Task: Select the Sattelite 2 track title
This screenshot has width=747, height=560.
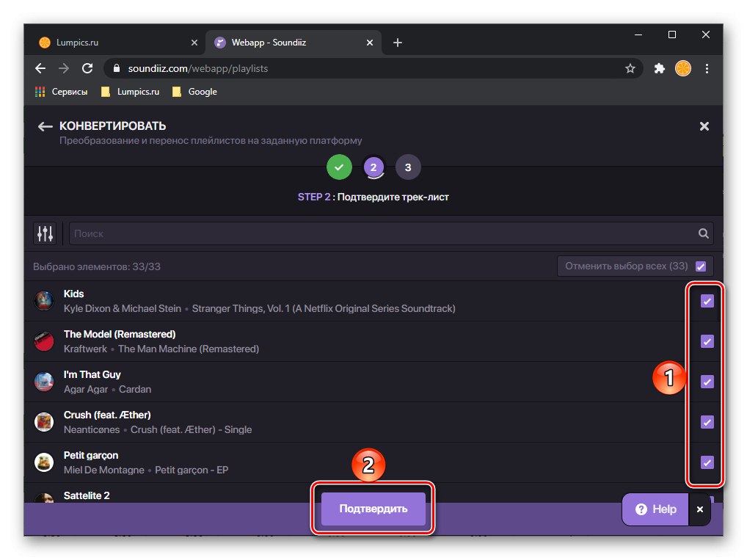Action: coord(87,495)
